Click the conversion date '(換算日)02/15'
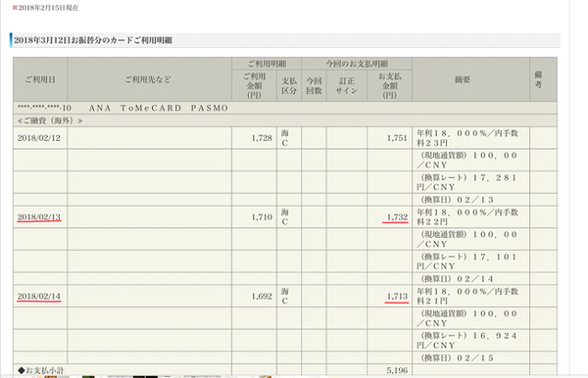Screen dimensions: 588x378 click(457, 357)
